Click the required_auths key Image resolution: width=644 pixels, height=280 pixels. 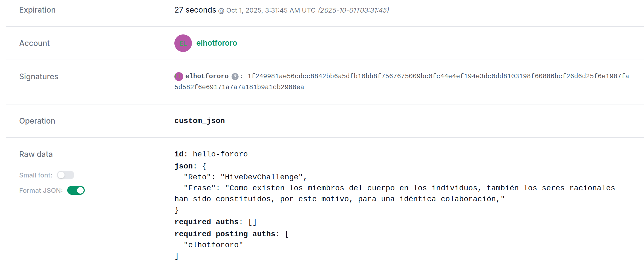[x=206, y=222]
